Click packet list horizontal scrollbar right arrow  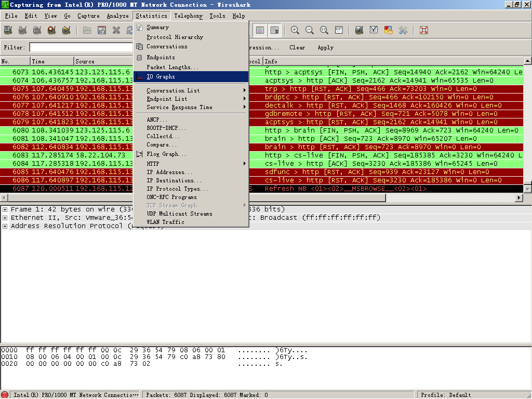tap(519, 197)
